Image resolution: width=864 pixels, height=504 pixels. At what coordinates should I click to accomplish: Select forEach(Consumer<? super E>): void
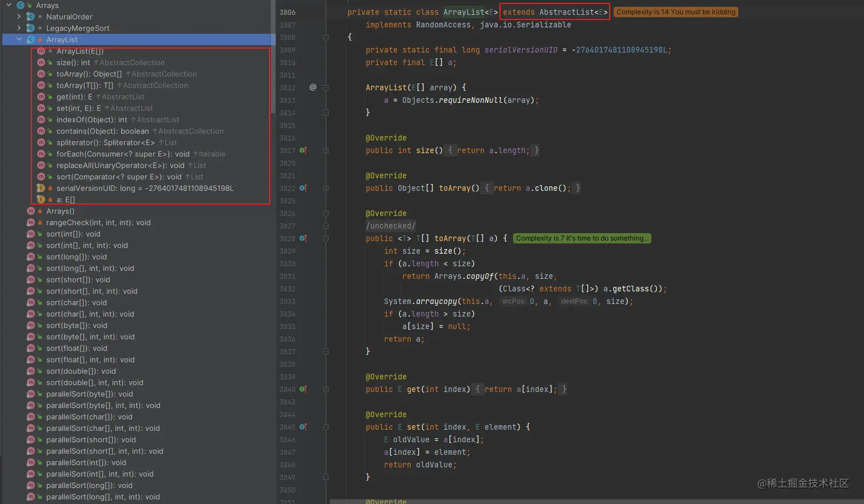pos(141,154)
